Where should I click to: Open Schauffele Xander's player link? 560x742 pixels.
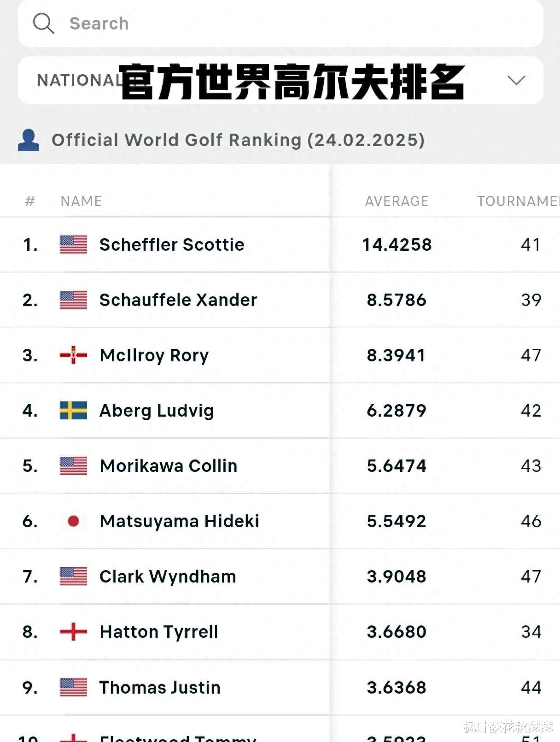tap(178, 300)
